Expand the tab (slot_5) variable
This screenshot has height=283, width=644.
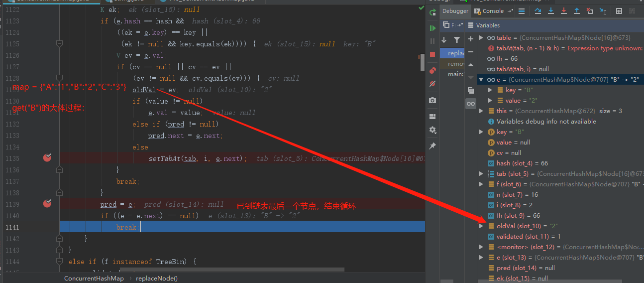click(481, 174)
